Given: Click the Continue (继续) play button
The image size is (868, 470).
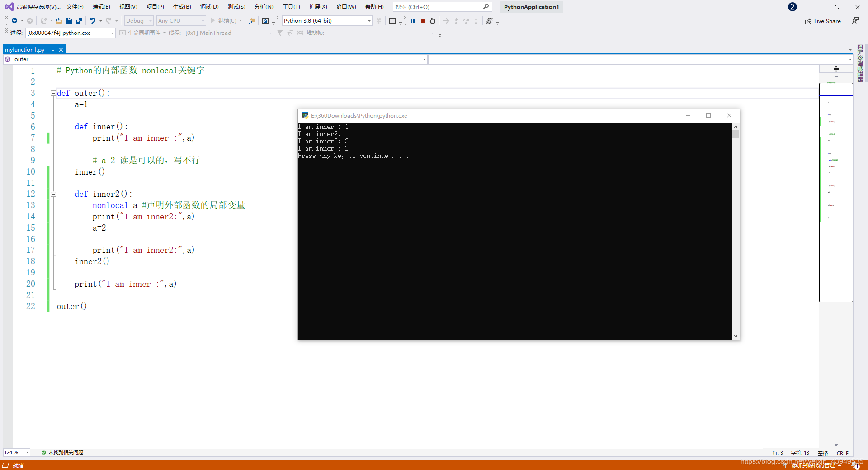Looking at the screenshot, I should pyautogui.click(x=223, y=21).
